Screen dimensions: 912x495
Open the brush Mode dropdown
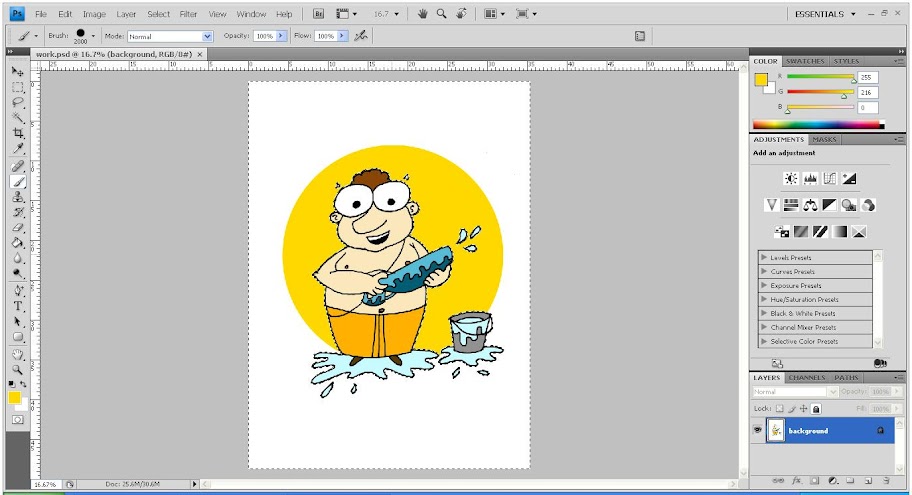(170, 36)
